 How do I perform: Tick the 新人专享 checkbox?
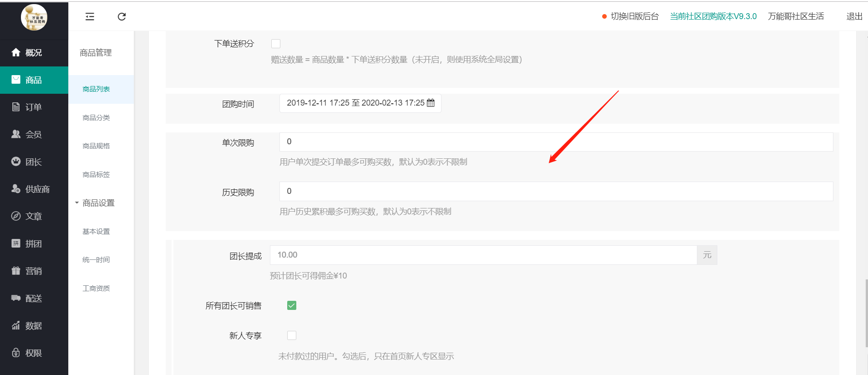(x=292, y=335)
